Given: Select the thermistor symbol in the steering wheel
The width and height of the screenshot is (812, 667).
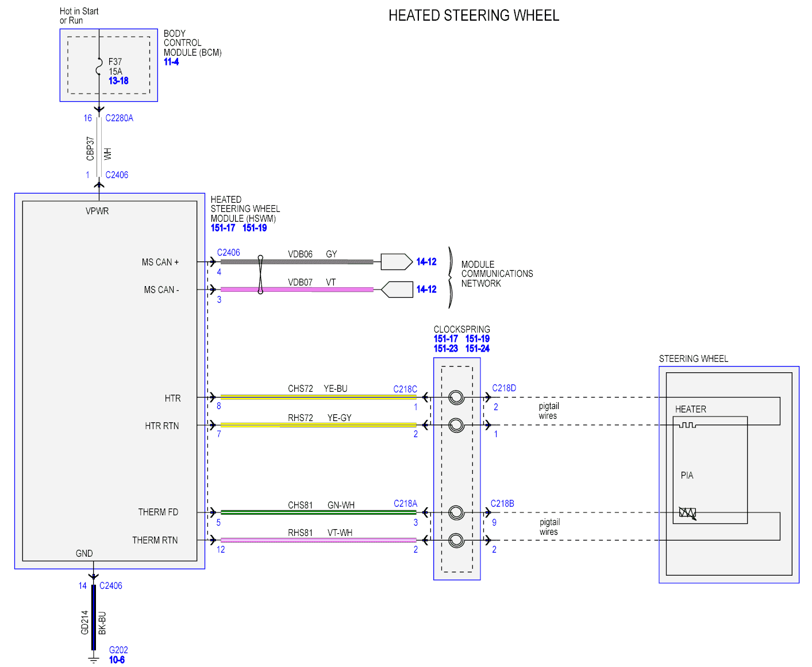Looking at the screenshot, I should pos(688,513).
